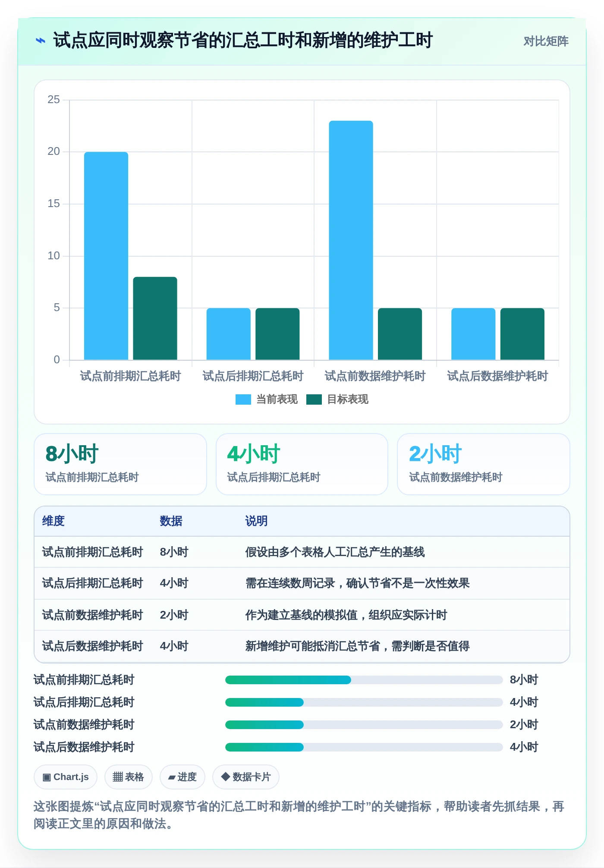
Task: Click the diamond icon in 数据卡片 tag
Action: coord(225,777)
